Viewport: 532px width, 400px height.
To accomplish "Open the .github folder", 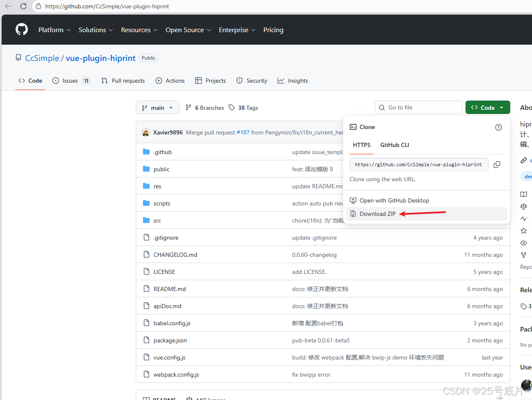I will (163, 152).
